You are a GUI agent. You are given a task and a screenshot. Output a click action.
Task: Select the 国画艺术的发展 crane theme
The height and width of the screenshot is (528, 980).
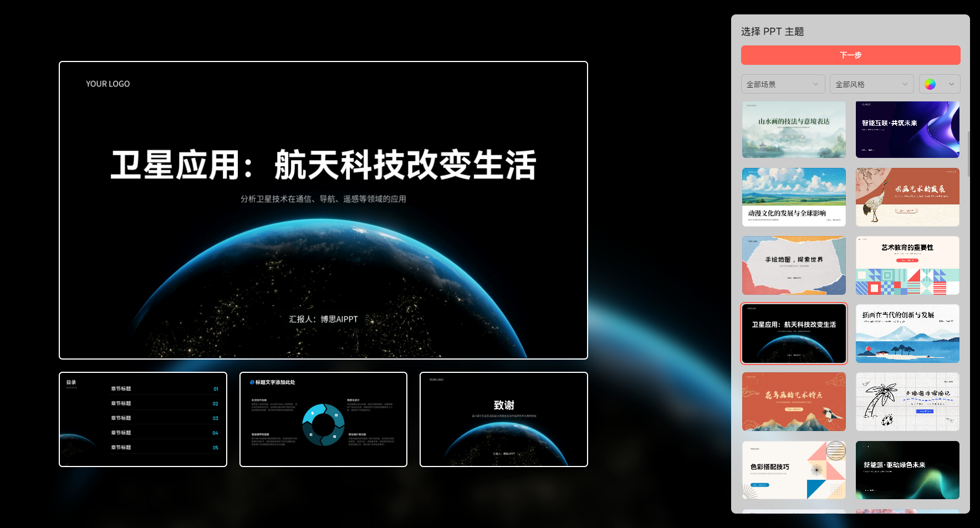pos(907,197)
